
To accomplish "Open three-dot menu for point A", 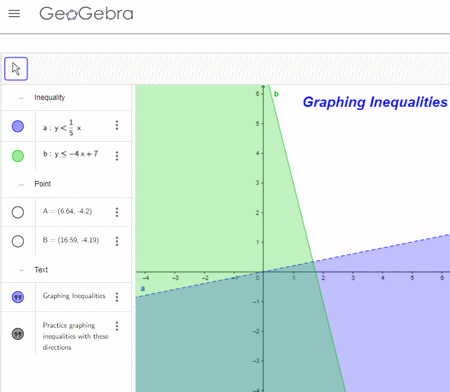I will pyautogui.click(x=117, y=212).
